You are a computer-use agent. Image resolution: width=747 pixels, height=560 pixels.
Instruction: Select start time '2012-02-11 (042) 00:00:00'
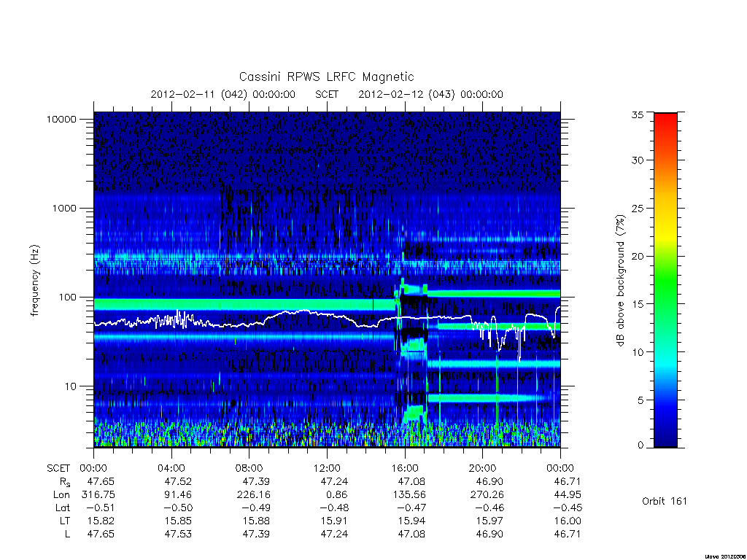tap(223, 94)
